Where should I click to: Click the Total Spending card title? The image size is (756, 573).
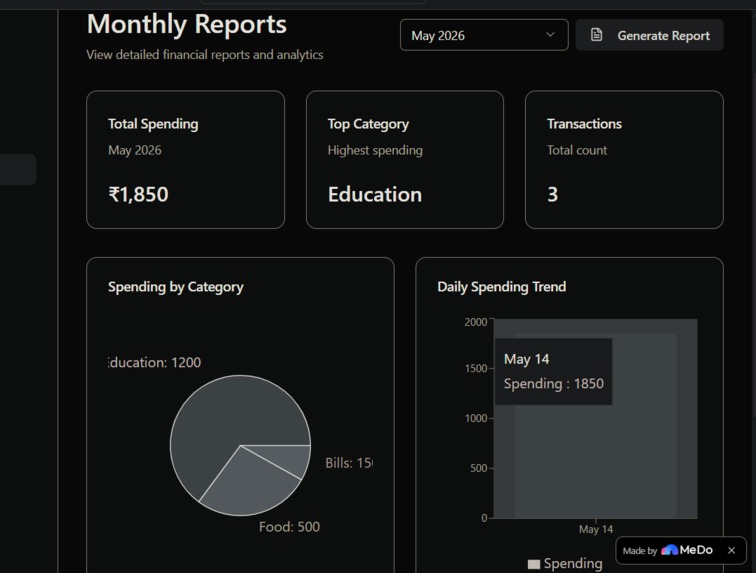153,124
